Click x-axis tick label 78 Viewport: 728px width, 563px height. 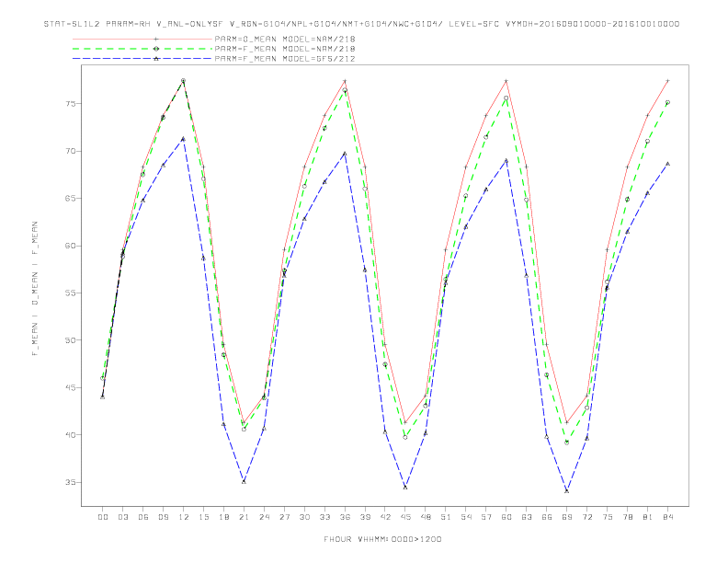pos(628,517)
